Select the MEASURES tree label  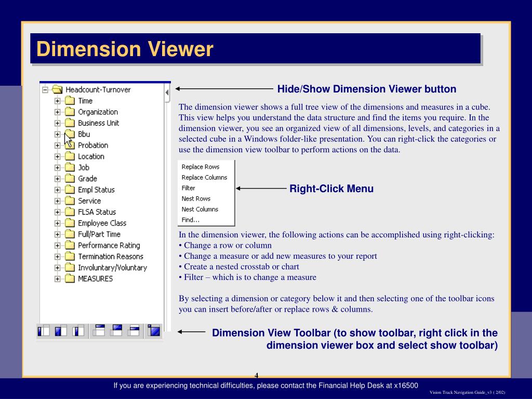96,278
